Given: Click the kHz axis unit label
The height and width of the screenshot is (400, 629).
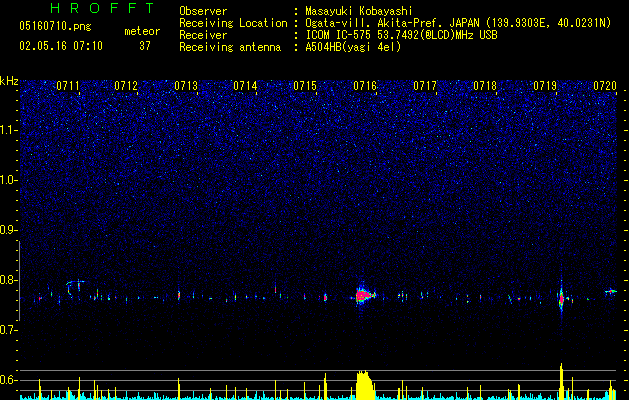Looking at the screenshot, I should 9,81.
